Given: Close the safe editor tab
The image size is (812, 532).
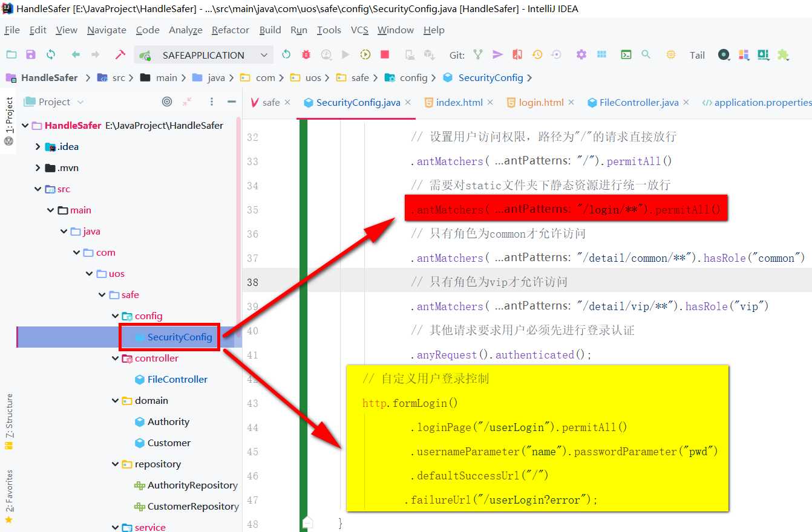Looking at the screenshot, I should coord(287,102).
